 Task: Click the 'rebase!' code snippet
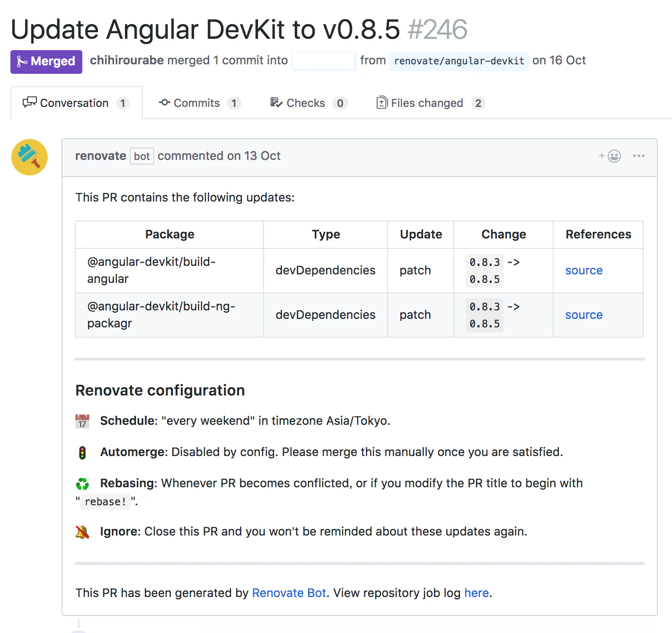106,502
